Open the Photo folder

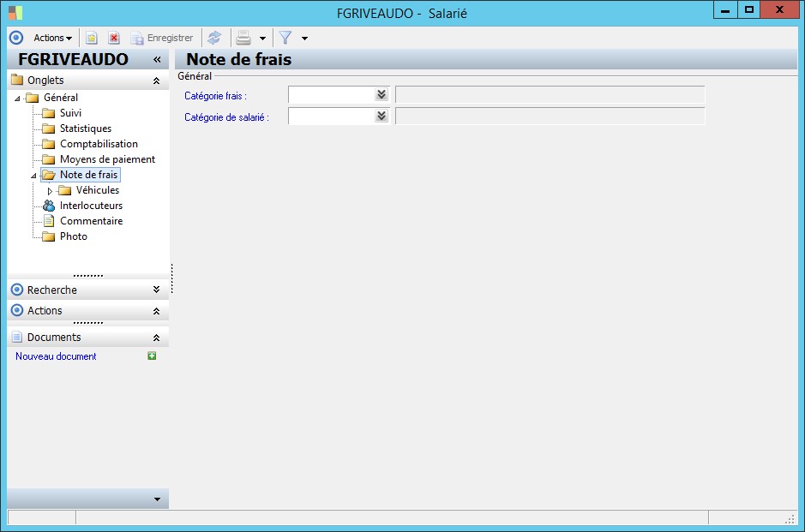(74, 236)
